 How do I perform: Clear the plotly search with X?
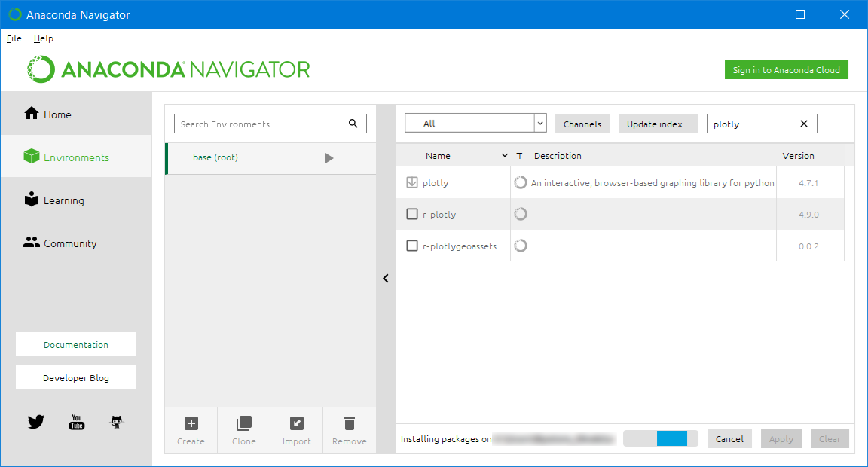coord(804,124)
